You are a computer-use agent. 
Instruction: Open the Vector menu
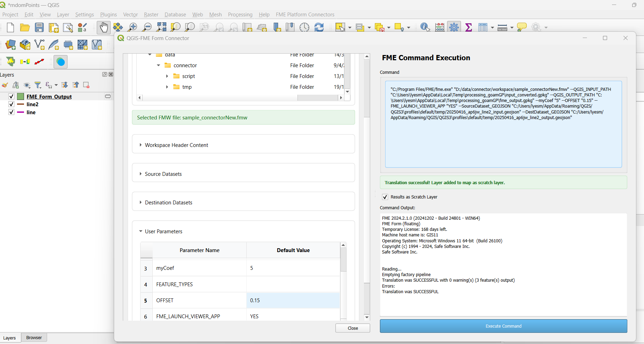(130, 14)
